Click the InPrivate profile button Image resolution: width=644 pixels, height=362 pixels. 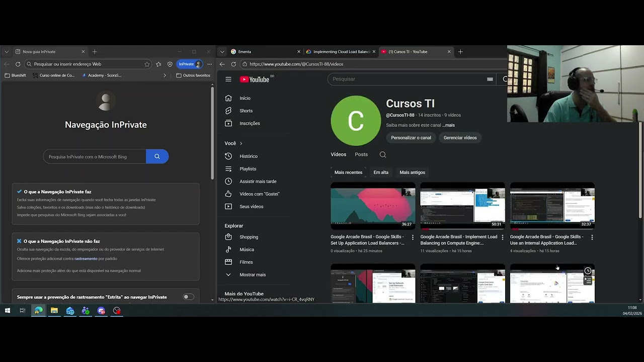pos(190,64)
